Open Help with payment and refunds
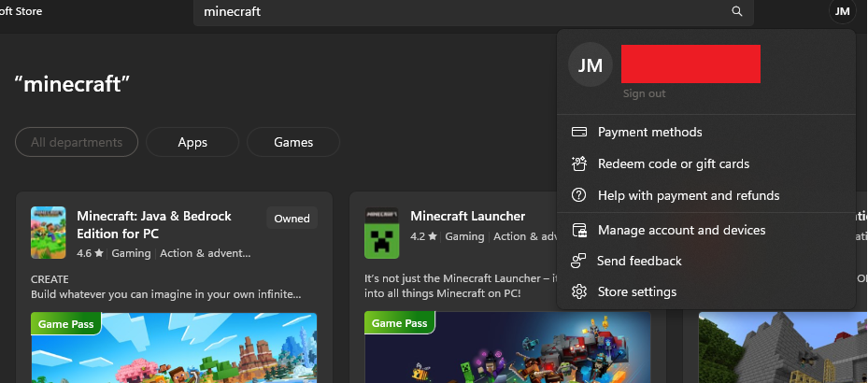This screenshot has width=868, height=383. 706,195
